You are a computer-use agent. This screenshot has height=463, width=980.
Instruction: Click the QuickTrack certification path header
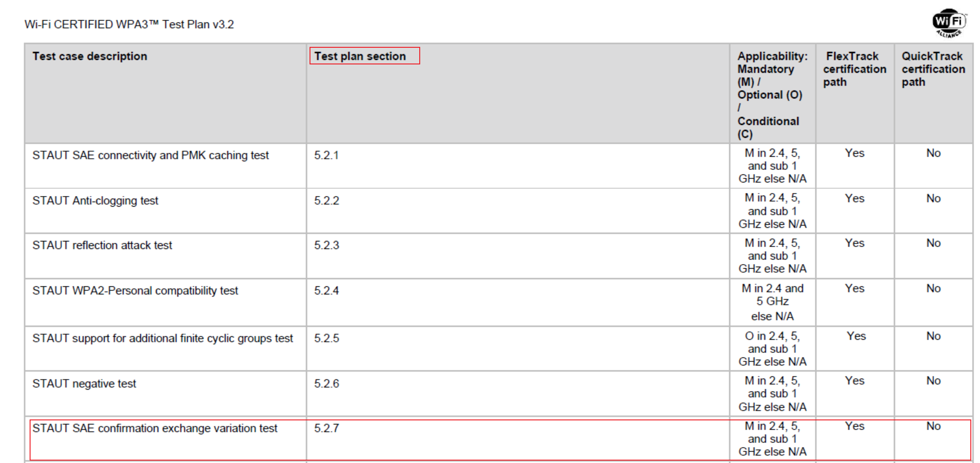point(933,69)
